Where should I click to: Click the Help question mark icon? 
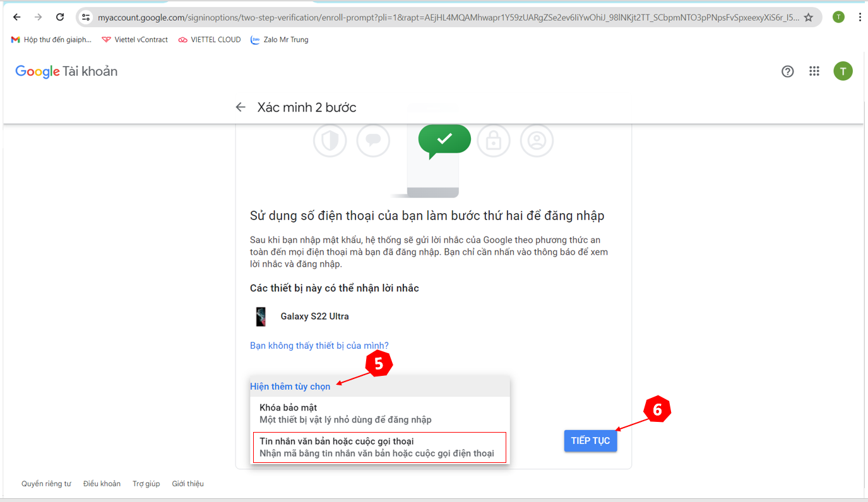[787, 71]
